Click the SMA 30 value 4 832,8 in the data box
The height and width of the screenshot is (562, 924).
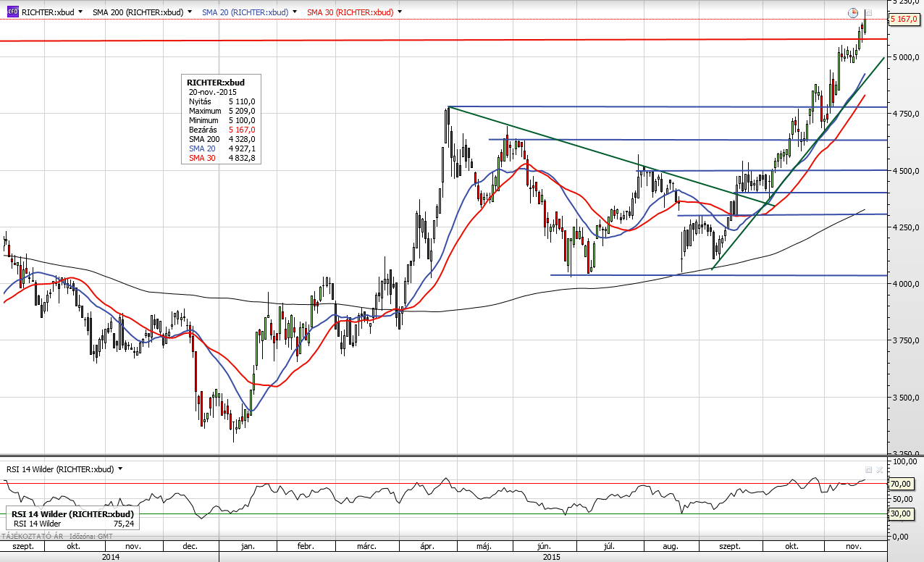243,158
